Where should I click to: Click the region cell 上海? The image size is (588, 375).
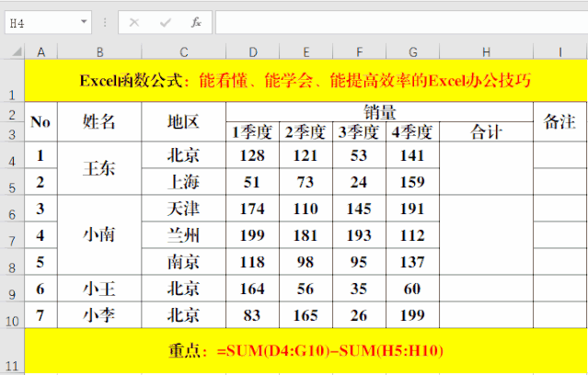click(x=184, y=182)
